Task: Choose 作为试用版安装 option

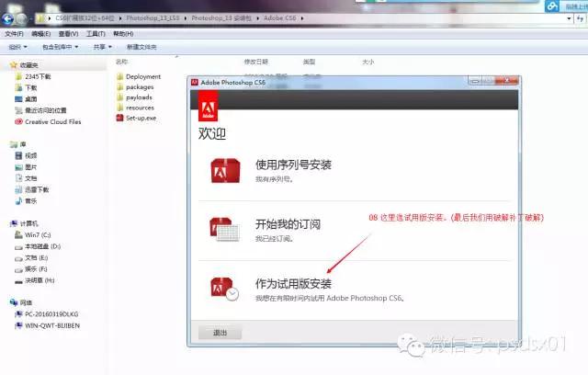Action: click(293, 283)
